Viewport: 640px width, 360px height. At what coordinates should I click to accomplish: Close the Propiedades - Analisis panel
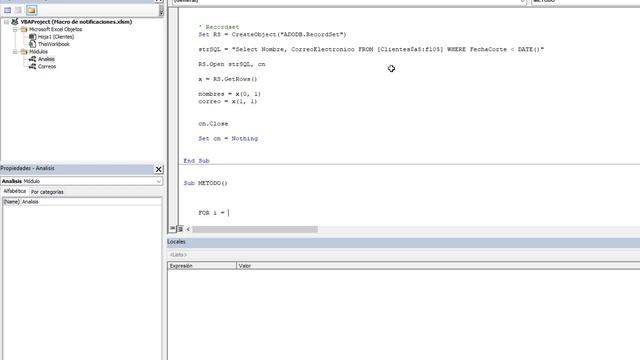tap(158, 169)
